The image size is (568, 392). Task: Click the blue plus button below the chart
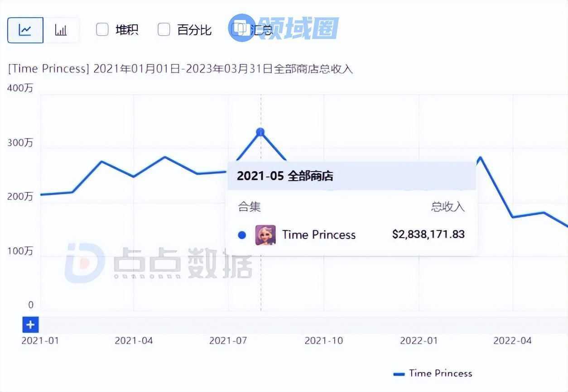click(30, 325)
